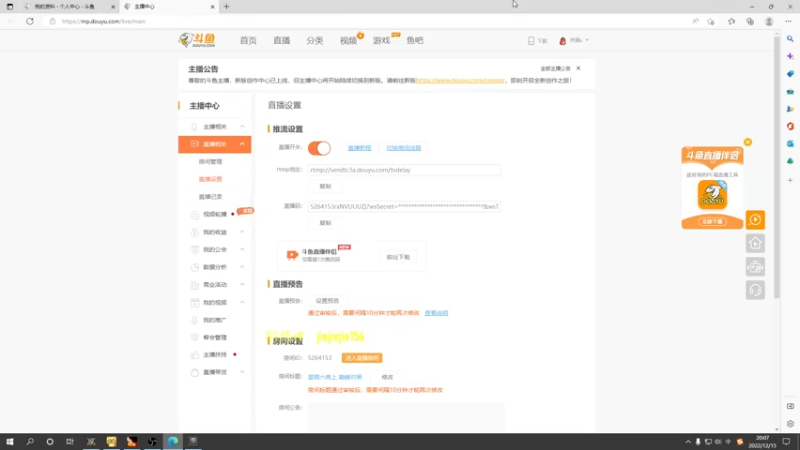Image resolution: width=800 pixels, height=450 pixels.
Task: Open the 直播教程 tutorial link
Action: pos(359,148)
